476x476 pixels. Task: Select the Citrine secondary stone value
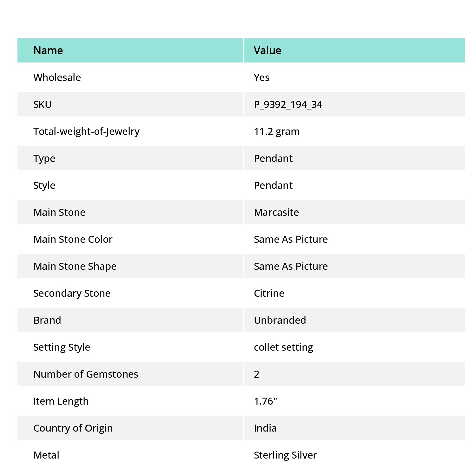(x=269, y=293)
